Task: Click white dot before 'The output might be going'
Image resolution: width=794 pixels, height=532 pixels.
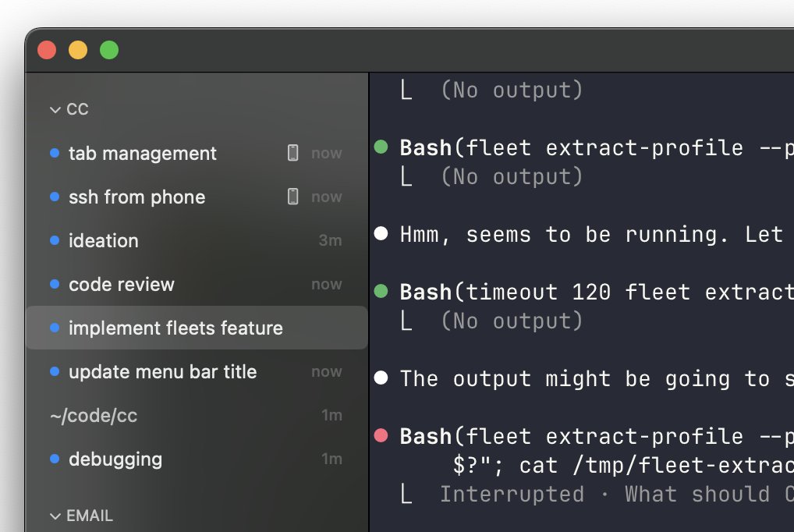Action: [381, 378]
